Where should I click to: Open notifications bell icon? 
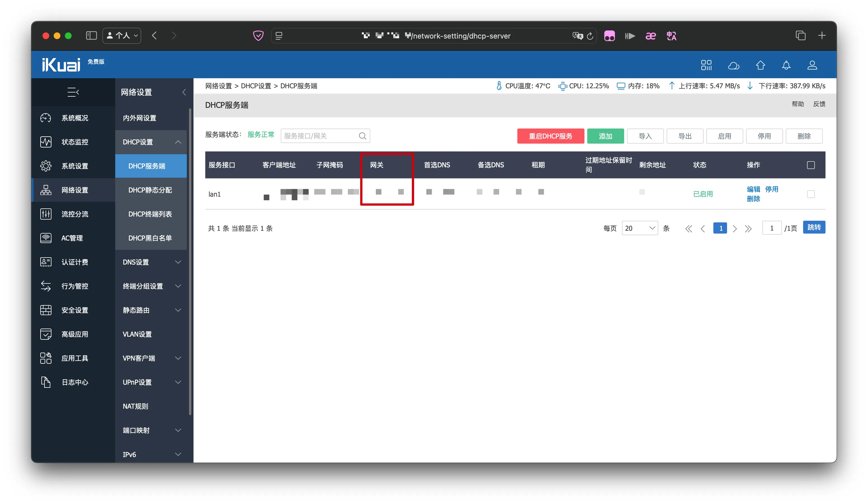click(786, 65)
